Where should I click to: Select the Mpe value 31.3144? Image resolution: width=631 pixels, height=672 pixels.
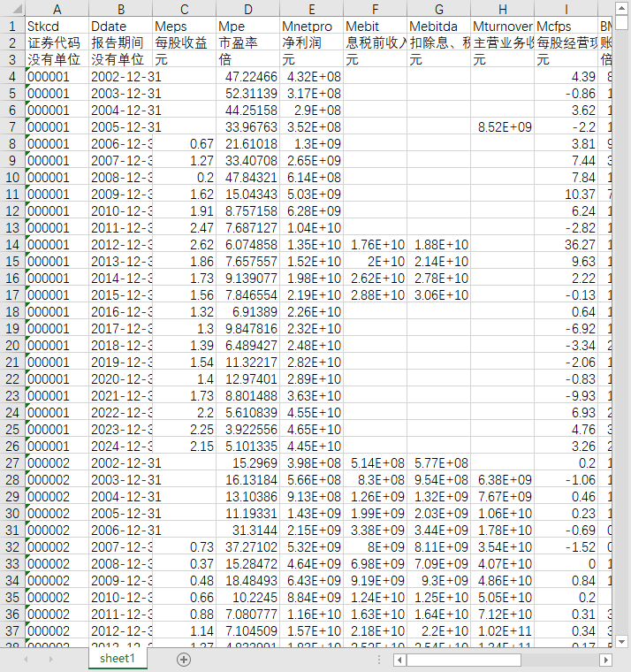pyautogui.click(x=248, y=531)
